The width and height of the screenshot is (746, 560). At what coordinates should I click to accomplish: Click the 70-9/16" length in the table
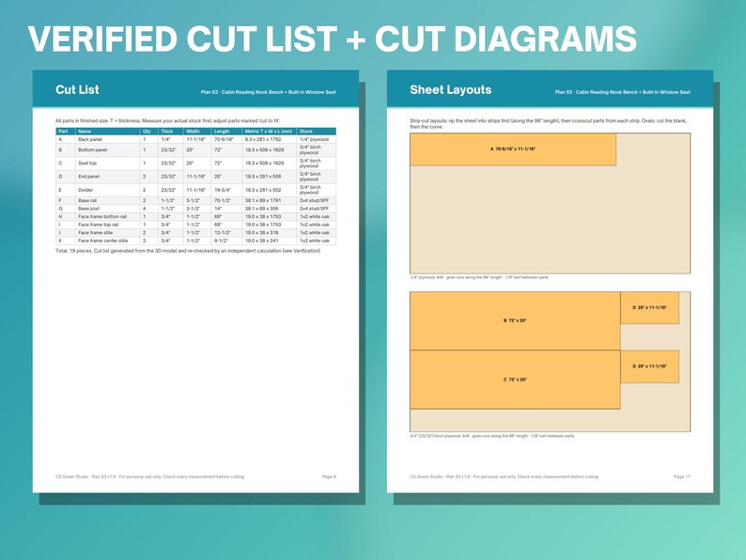pos(224,139)
